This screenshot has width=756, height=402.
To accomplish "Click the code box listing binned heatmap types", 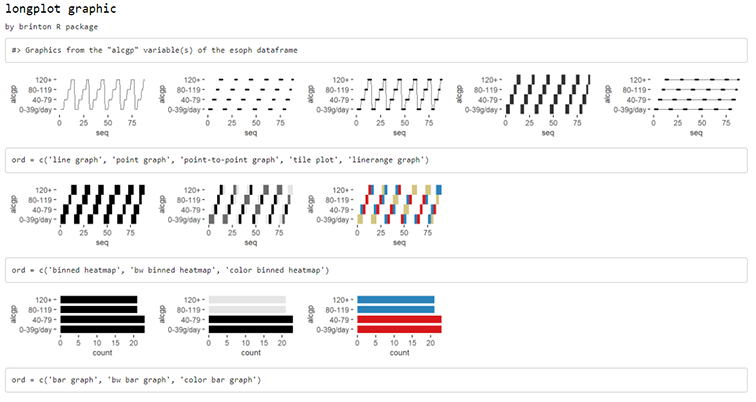I will 376,270.
